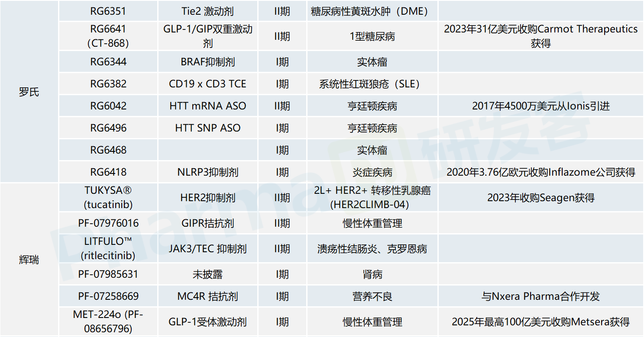
Task: Select the Inflazome acquisition note
Action: pyautogui.click(x=541, y=172)
